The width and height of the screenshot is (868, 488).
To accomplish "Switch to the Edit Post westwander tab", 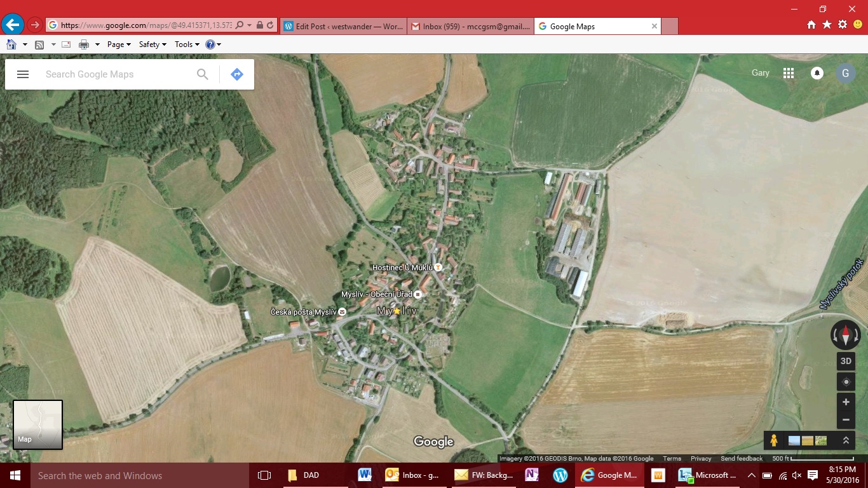I will tap(343, 27).
